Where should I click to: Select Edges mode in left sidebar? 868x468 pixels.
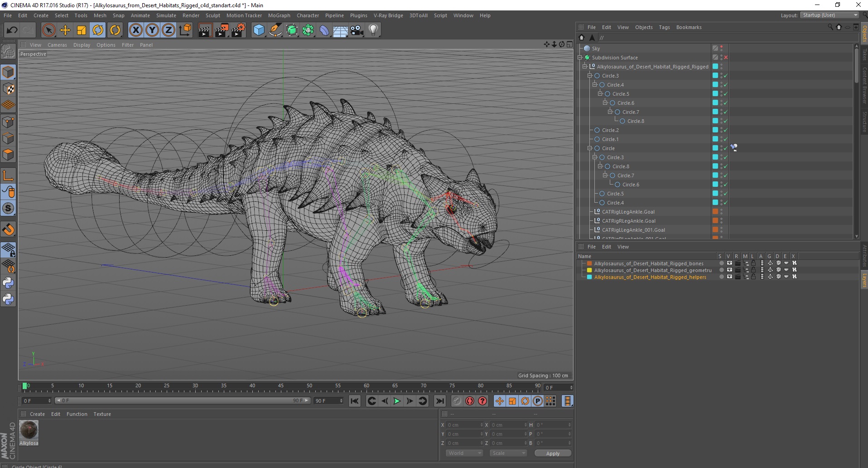tap(8, 138)
